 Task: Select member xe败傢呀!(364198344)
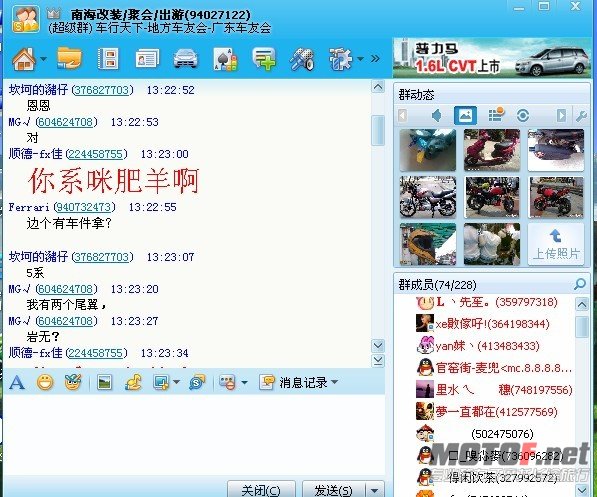point(482,324)
